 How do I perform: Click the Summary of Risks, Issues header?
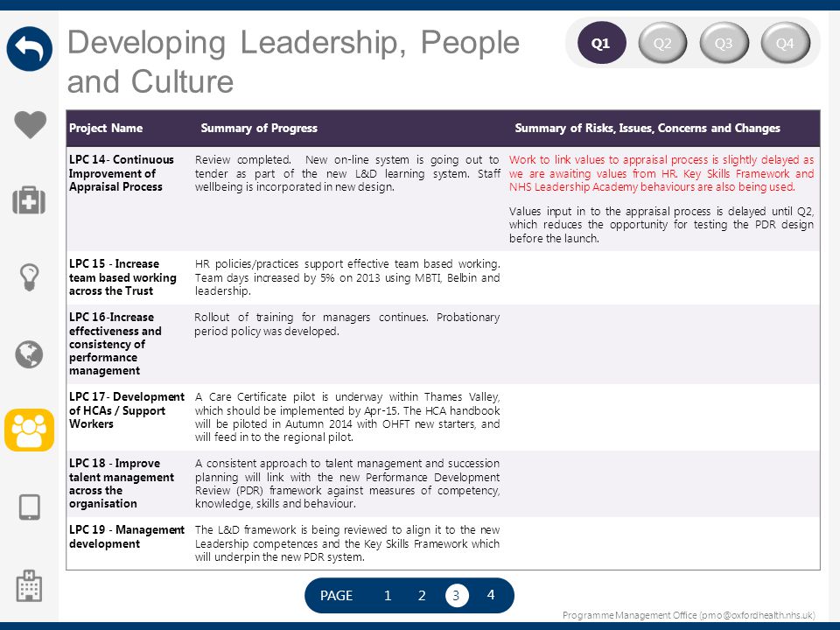647,128
